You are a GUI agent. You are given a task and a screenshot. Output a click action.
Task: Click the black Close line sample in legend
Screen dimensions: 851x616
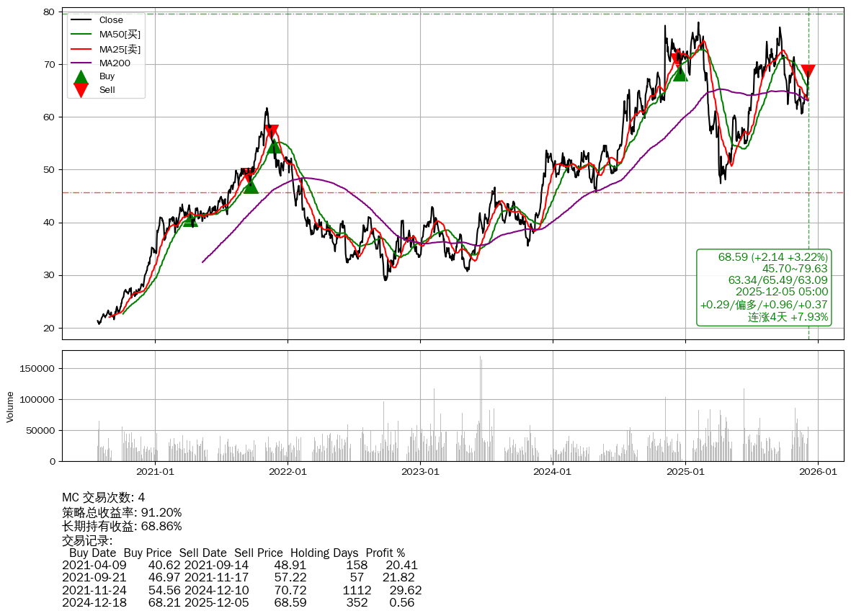81,20
